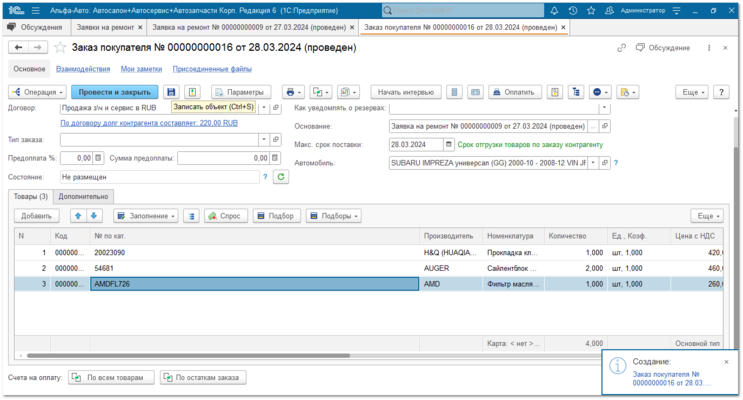Expand the Операция dropdown

[x=38, y=92]
